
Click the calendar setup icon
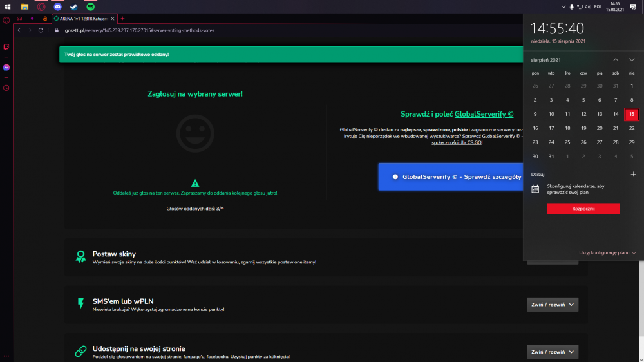click(535, 189)
